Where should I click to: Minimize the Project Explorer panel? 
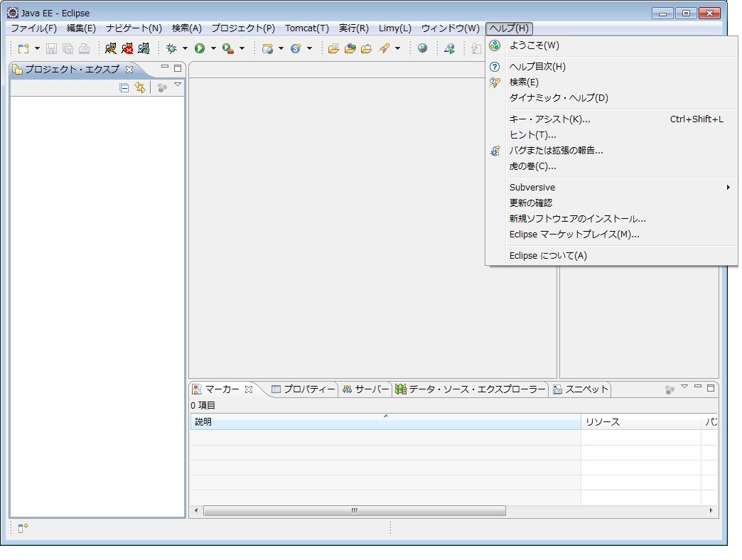(x=165, y=68)
